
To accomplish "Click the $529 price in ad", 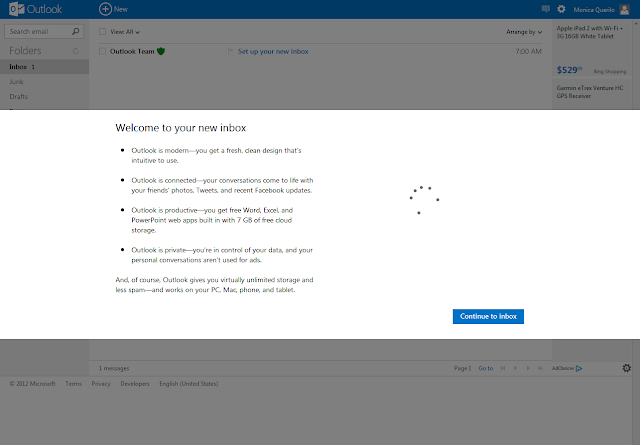I will coord(569,70).
